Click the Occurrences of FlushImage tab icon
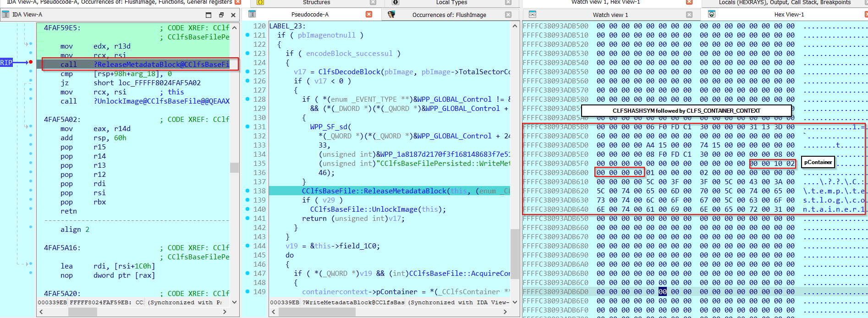Viewport: 868px width, 318px height. [x=391, y=15]
